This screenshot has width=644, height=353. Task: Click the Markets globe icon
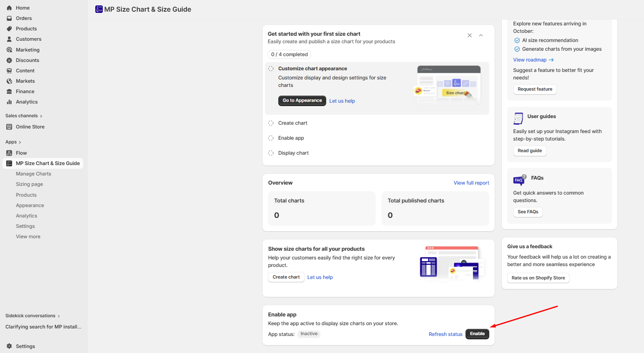(x=9, y=81)
